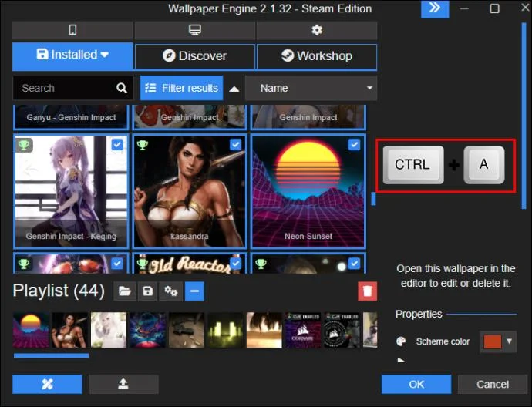Viewport: 532px width, 407px height.
Task: Open the Installed tab dropdown
Action: pos(72,55)
